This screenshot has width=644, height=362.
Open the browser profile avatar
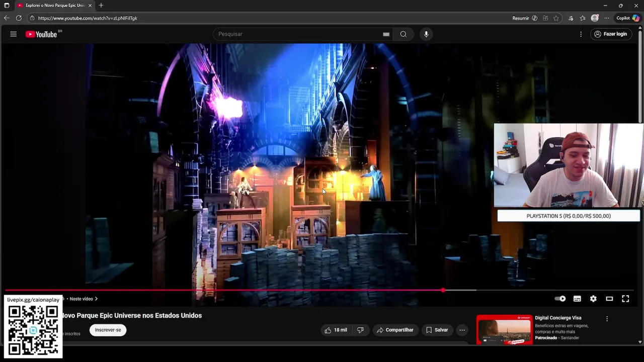point(595,18)
